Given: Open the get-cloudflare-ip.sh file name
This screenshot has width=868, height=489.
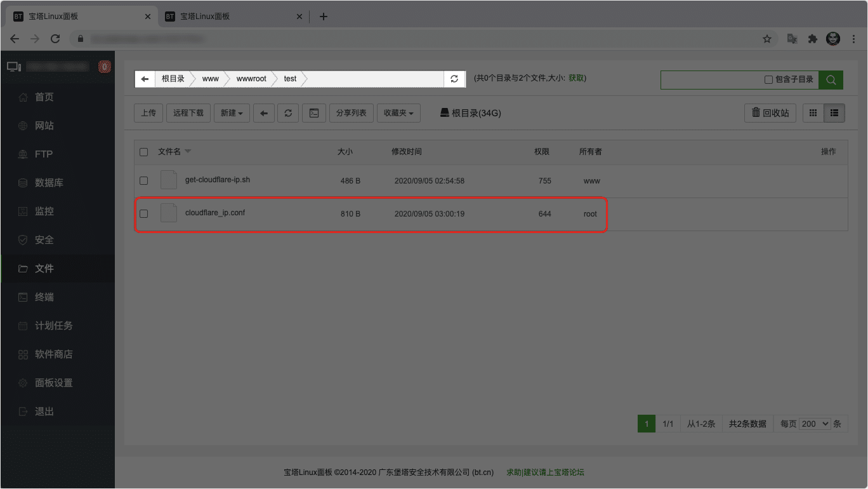Looking at the screenshot, I should pyautogui.click(x=218, y=180).
